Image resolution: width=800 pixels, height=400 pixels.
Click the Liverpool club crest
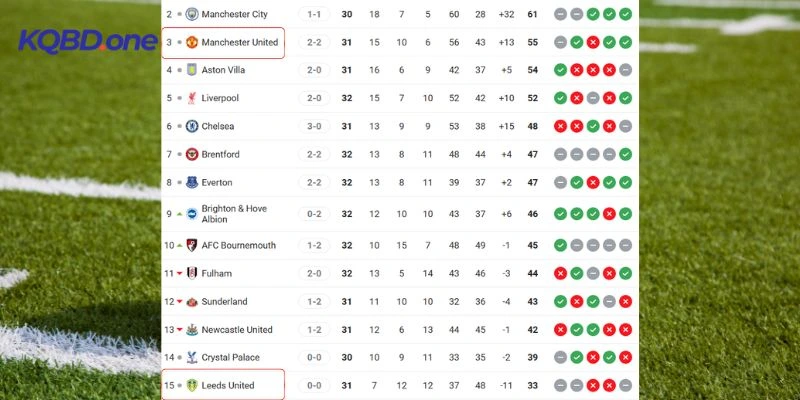point(192,98)
